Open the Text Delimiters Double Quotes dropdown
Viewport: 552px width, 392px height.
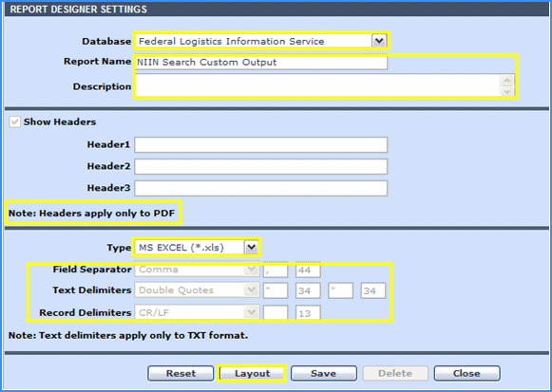point(197,290)
